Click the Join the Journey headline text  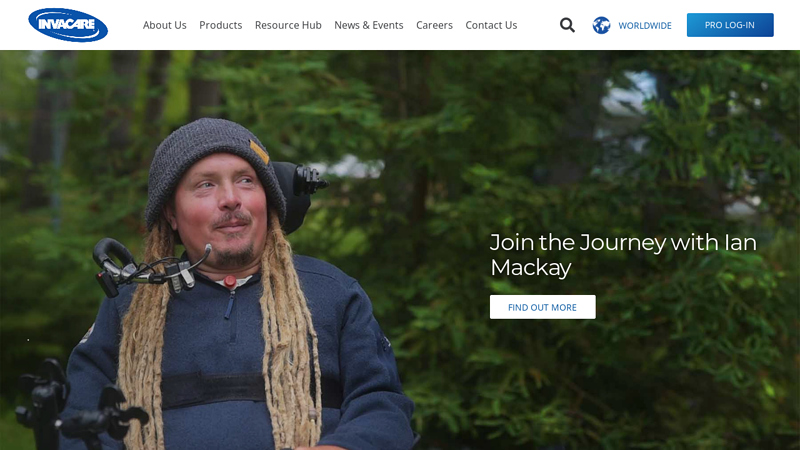point(623,255)
